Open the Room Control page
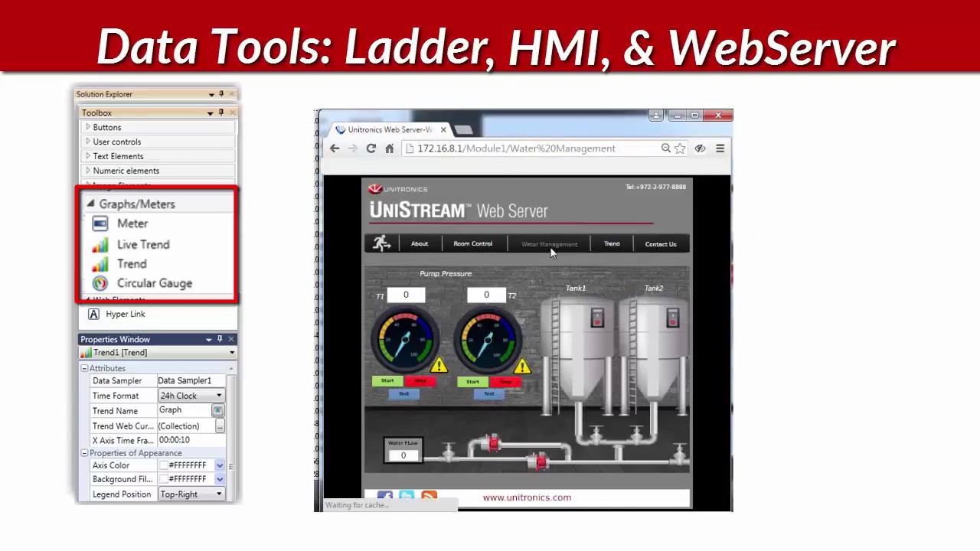This screenshot has height=551, width=980. click(x=472, y=243)
